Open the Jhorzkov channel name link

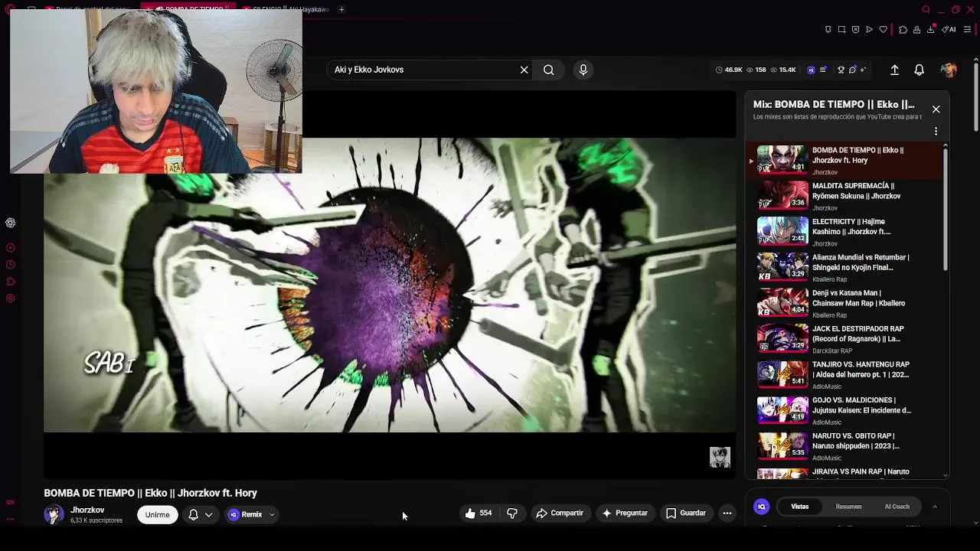click(x=87, y=510)
